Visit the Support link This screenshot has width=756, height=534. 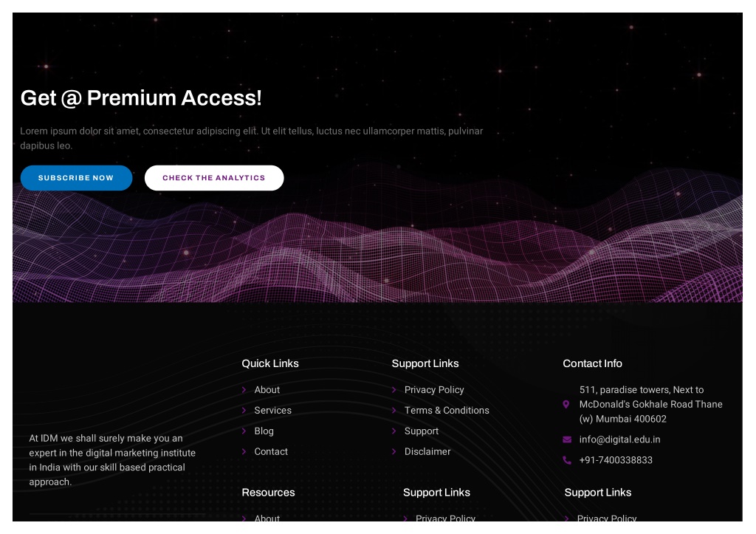point(422,431)
